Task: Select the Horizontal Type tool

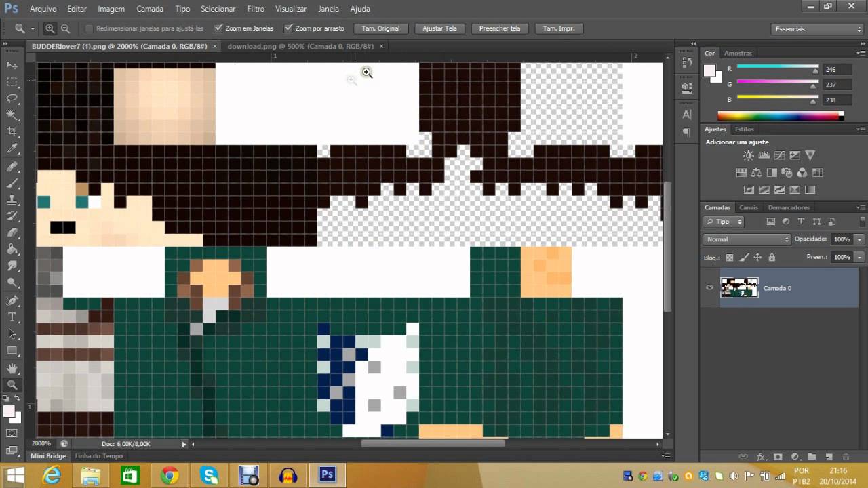Action: click(12, 317)
